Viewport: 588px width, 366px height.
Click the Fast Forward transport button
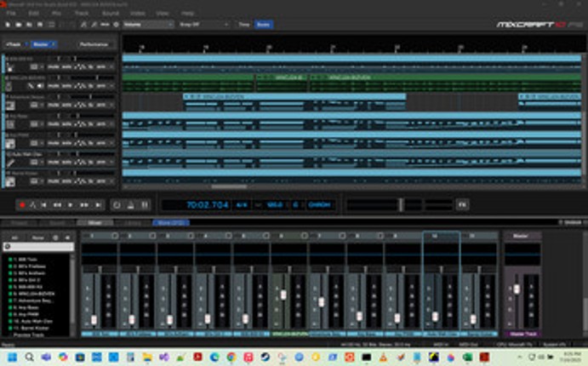coord(83,205)
